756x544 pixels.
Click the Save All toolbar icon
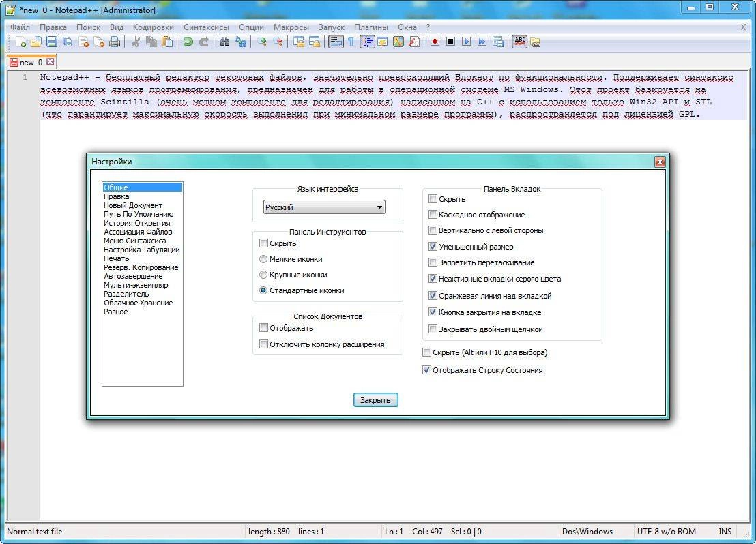tap(68, 42)
